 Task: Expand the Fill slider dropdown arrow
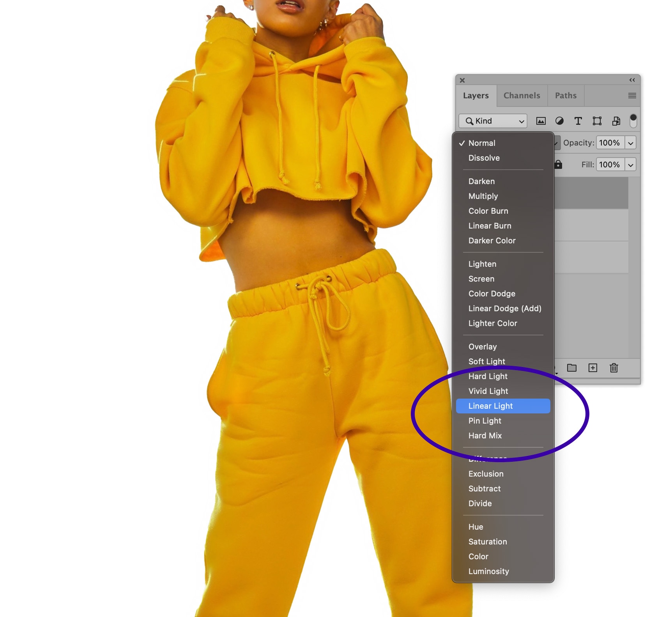pyautogui.click(x=630, y=165)
